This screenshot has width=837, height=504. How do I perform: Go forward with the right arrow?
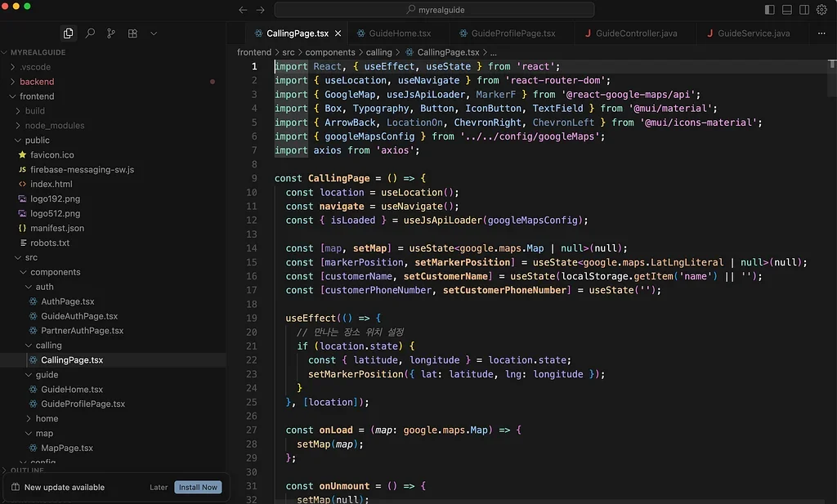pos(261,10)
